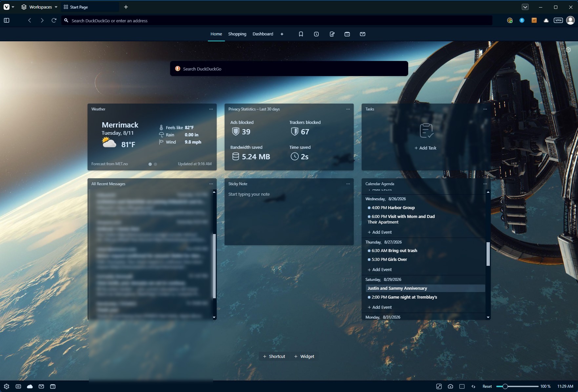Open the Mail icon in start page bar
The height and width of the screenshot is (392, 578).
click(x=363, y=34)
